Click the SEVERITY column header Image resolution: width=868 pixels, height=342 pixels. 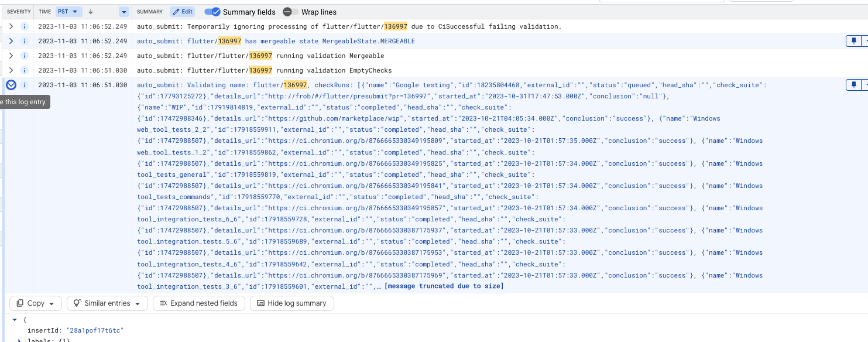coord(18,11)
